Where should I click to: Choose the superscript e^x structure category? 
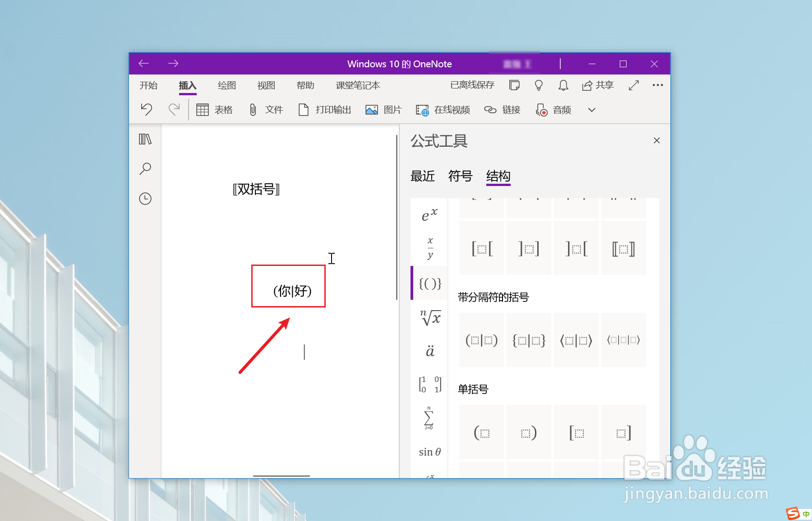(x=429, y=214)
